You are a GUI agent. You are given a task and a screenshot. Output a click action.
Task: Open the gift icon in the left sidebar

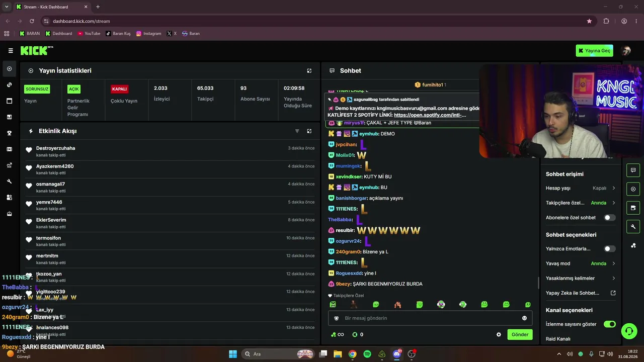point(9,214)
